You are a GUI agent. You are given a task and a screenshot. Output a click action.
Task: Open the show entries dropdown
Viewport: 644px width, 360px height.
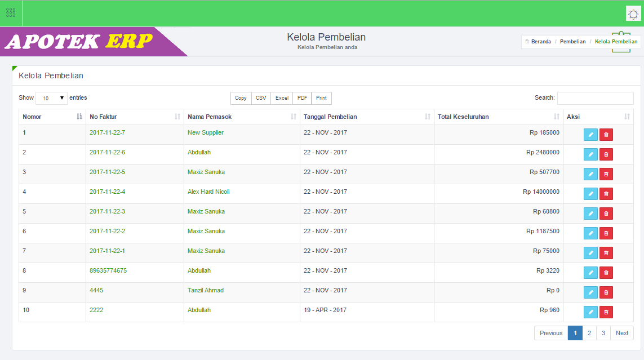51,98
